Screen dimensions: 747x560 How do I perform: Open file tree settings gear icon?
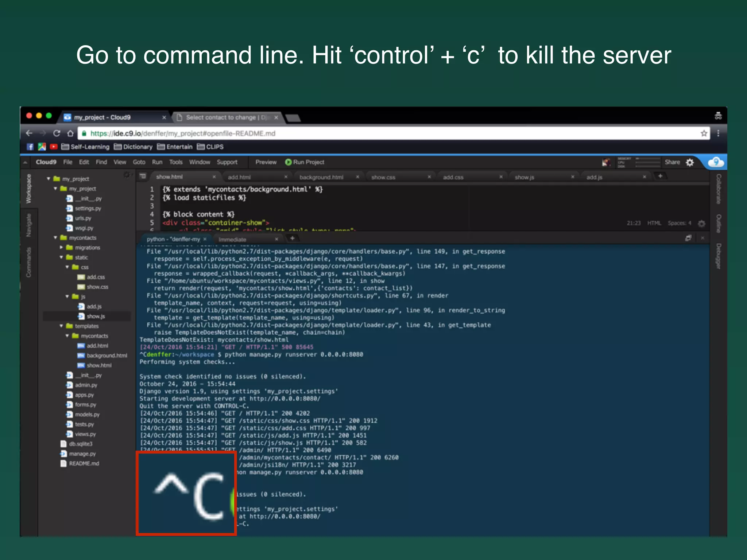pos(127,175)
